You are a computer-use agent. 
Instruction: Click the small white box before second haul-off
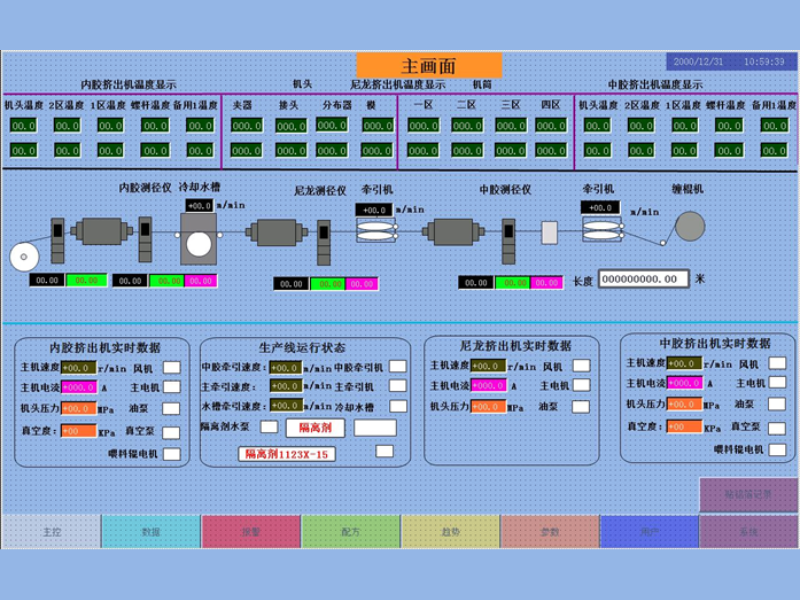[549, 233]
